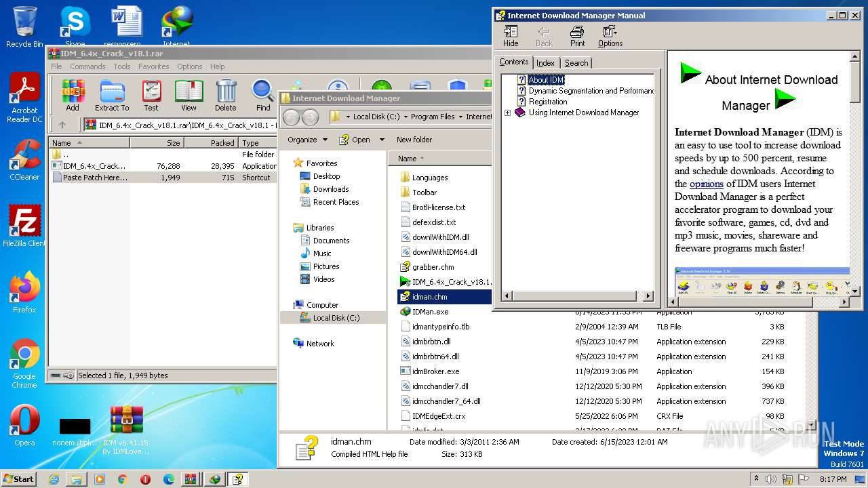Open Options in IDM Manual toolbar
The image size is (868, 488).
pyautogui.click(x=610, y=36)
